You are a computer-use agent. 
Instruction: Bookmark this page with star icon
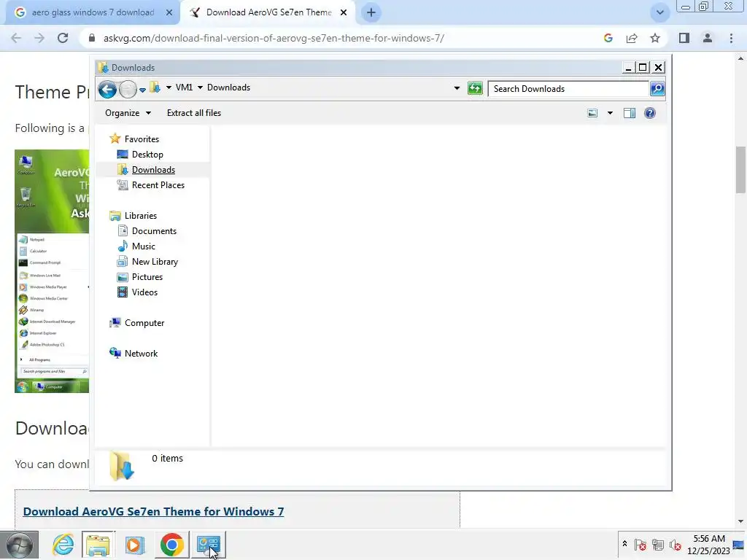click(655, 38)
